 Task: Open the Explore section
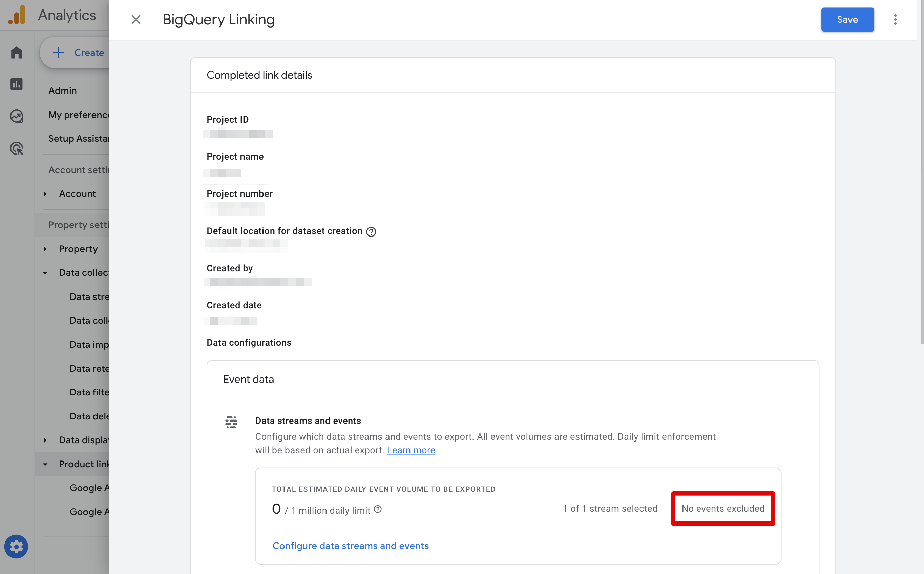coord(16,116)
